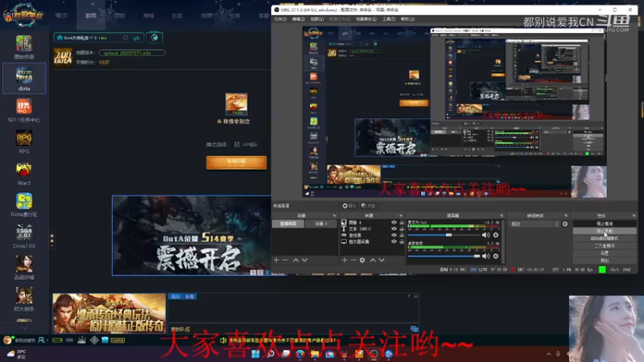Click 停止推流 in OBS controls
The height and width of the screenshot is (362, 644).
tap(605, 224)
